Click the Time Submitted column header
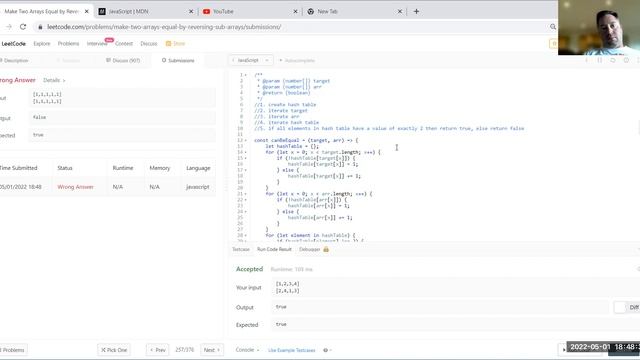640x360 pixels. tap(18, 168)
